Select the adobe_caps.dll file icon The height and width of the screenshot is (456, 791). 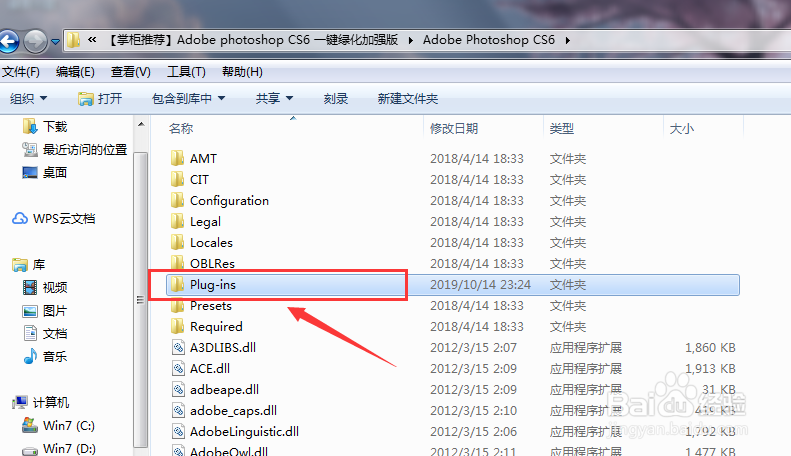click(x=178, y=411)
